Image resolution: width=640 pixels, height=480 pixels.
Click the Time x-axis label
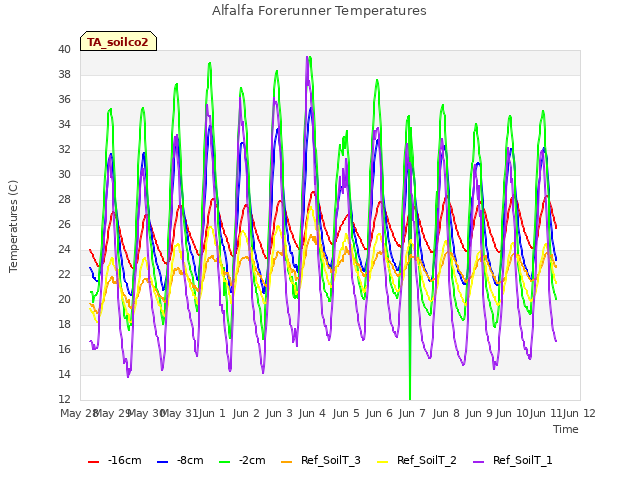pos(566,429)
